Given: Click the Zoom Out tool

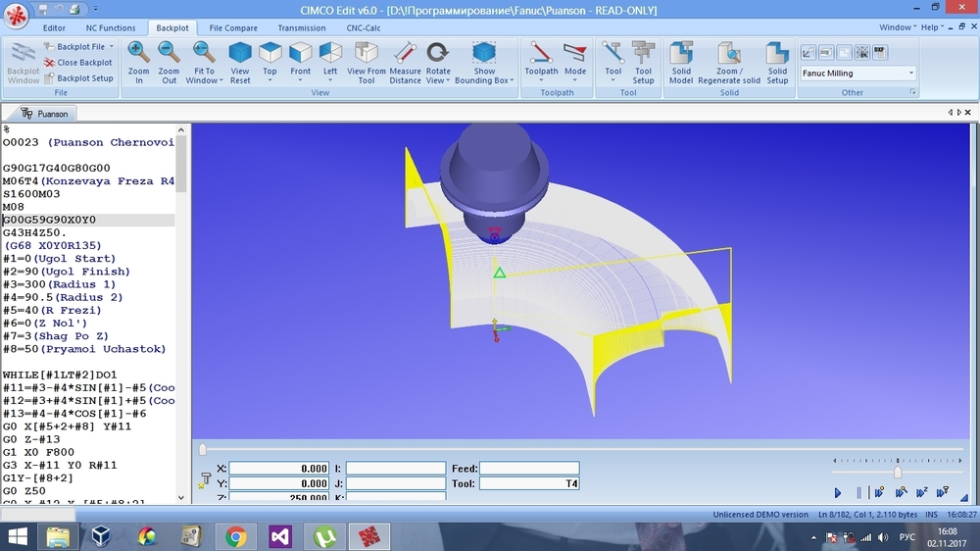Looking at the screenshot, I should 169,63.
